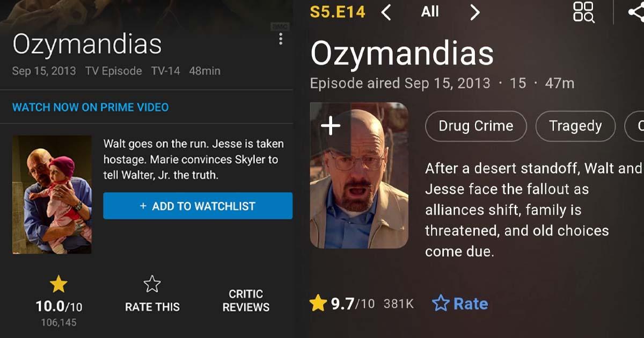Open the episode grid search icon
Viewport: 644px width, 338px height.
tap(583, 12)
